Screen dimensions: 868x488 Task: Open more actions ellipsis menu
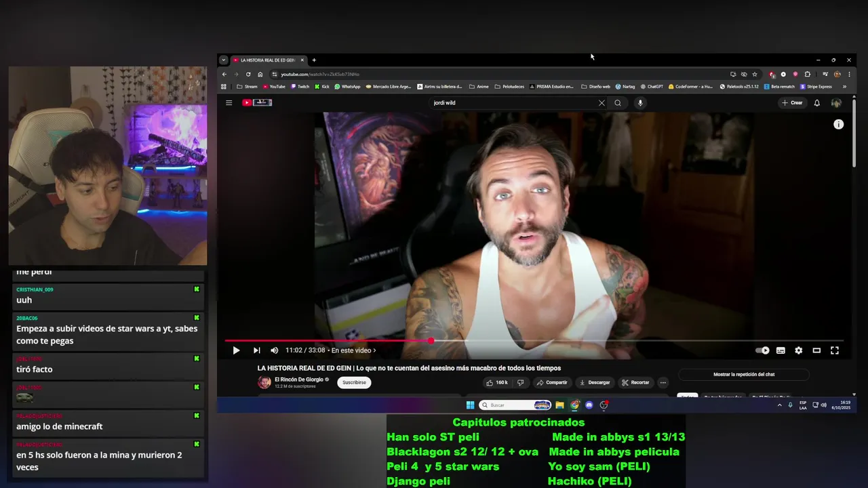663,382
